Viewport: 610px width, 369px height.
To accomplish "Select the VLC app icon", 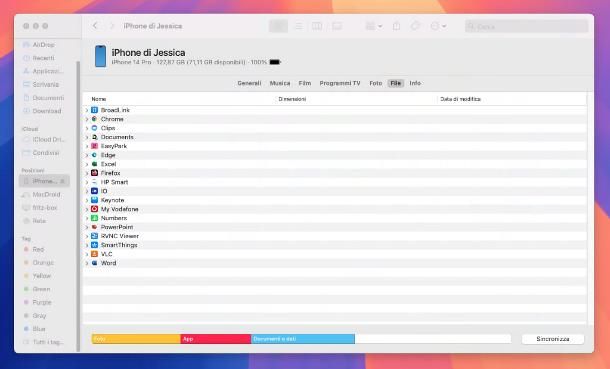I will tap(95, 254).
